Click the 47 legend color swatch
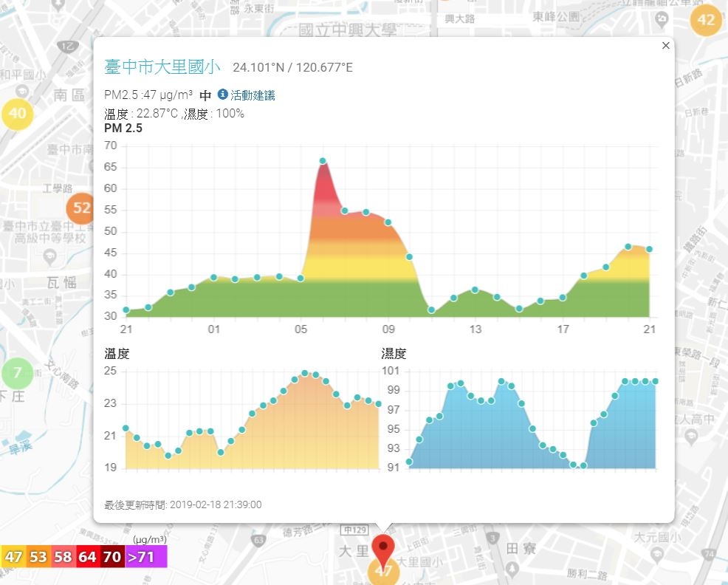This screenshot has height=585, width=728. 13,557
